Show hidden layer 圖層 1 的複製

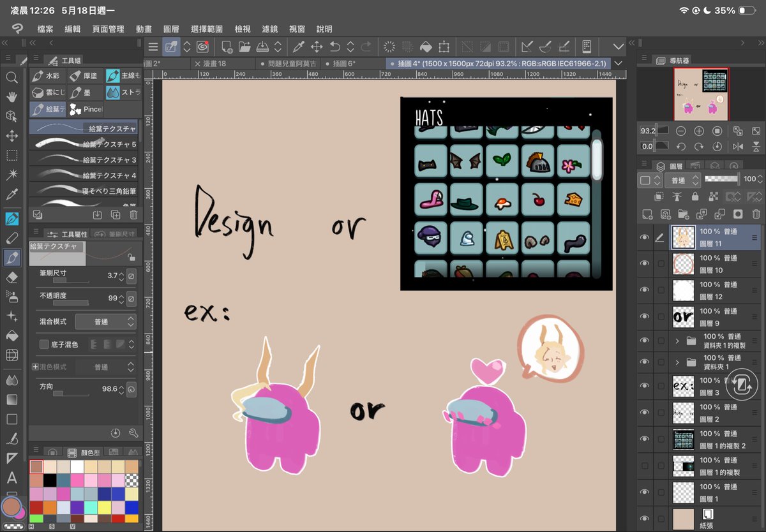pos(644,466)
